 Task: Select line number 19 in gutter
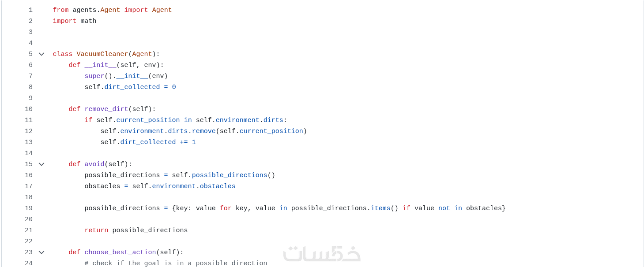click(x=29, y=208)
